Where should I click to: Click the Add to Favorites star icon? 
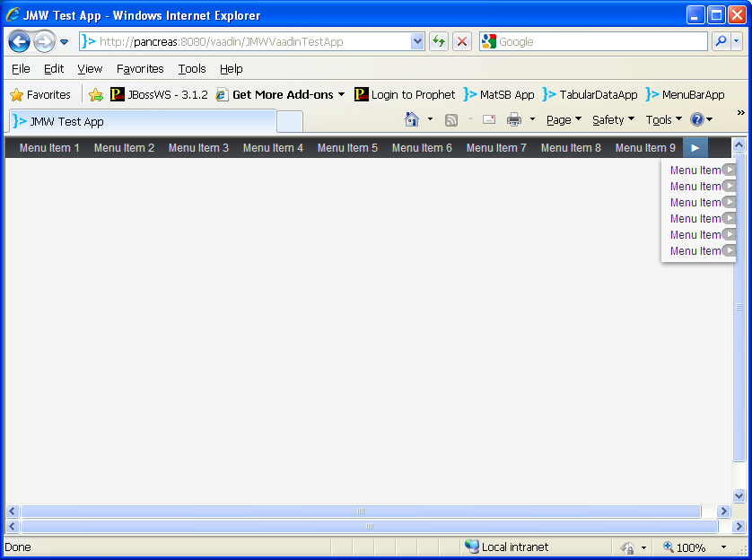click(x=96, y=94)
